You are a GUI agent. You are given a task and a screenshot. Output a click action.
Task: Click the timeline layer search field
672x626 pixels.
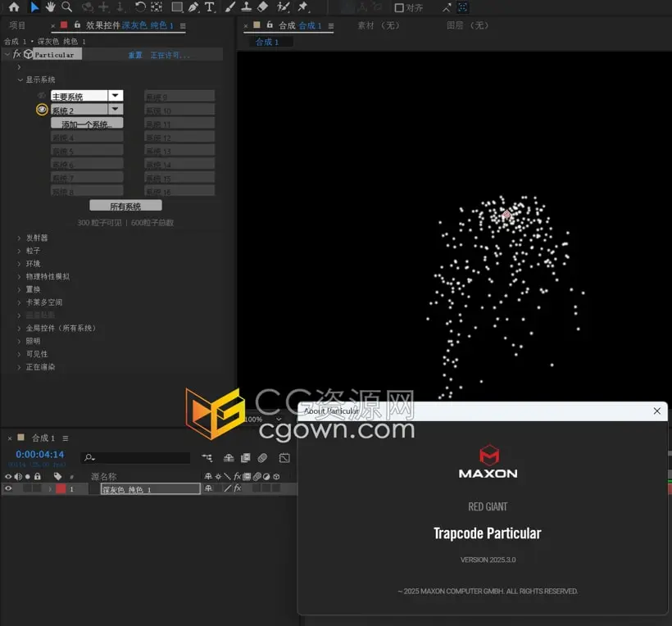[135, 457]
